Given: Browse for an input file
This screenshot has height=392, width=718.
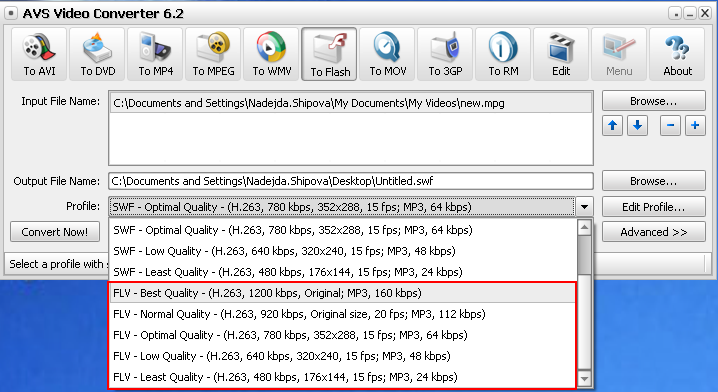Looking at the screenshot, I should coord(653,101).
